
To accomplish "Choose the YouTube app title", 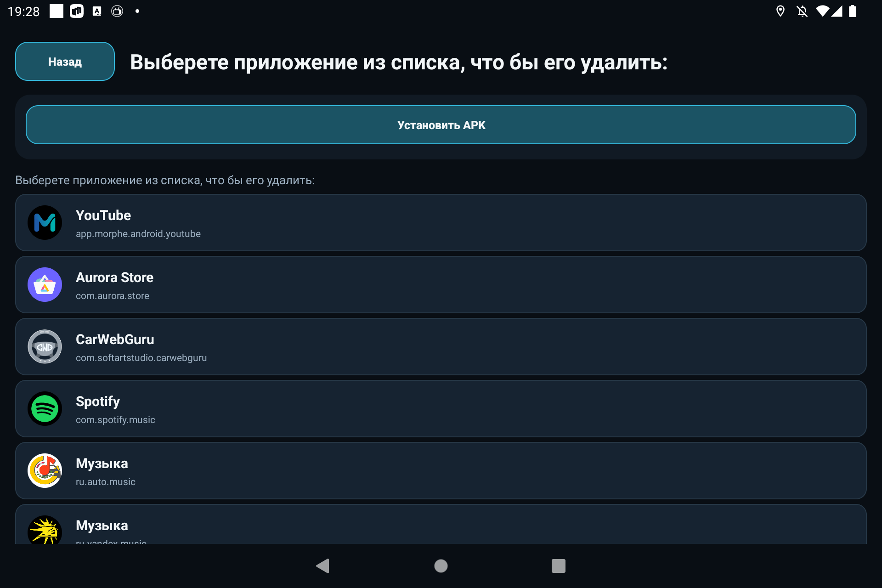I will click(x=103, y=215).
